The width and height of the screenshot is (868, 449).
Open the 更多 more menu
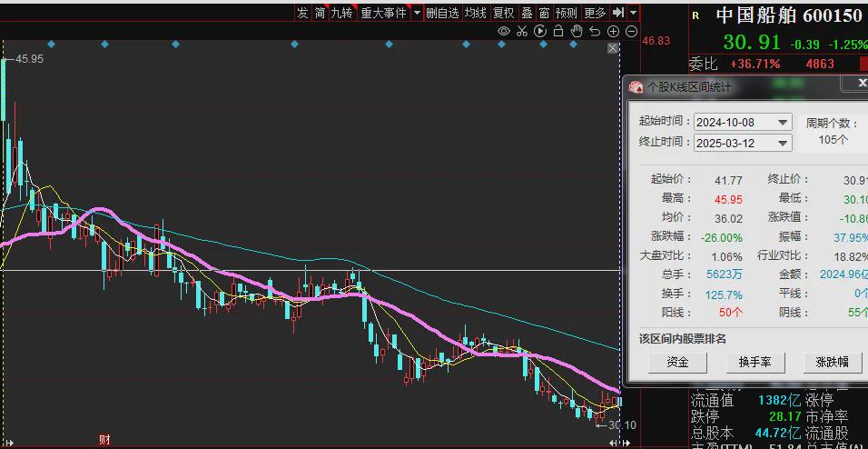tap(595, 13)
